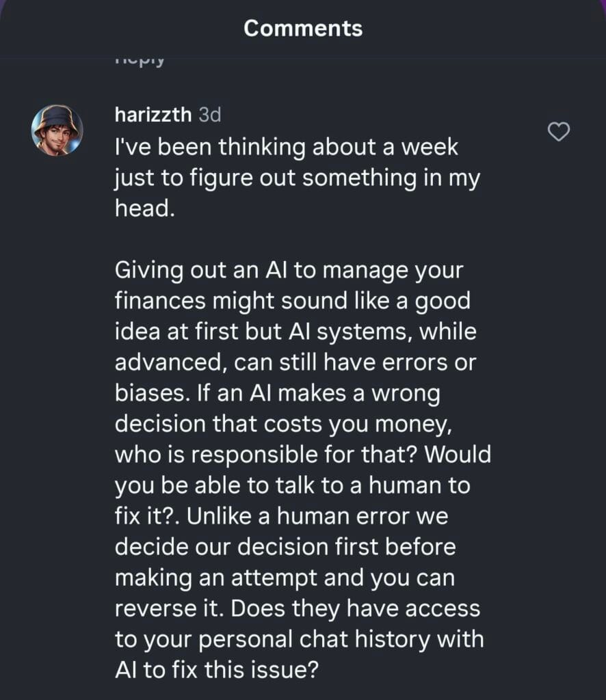
Task: Tap the harizzth username
Action: point(153,114)
